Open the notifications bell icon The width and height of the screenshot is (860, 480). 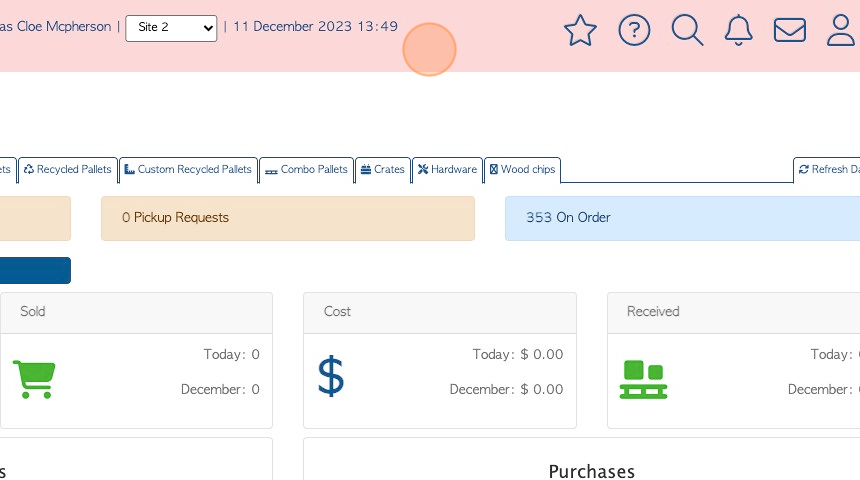738,30
